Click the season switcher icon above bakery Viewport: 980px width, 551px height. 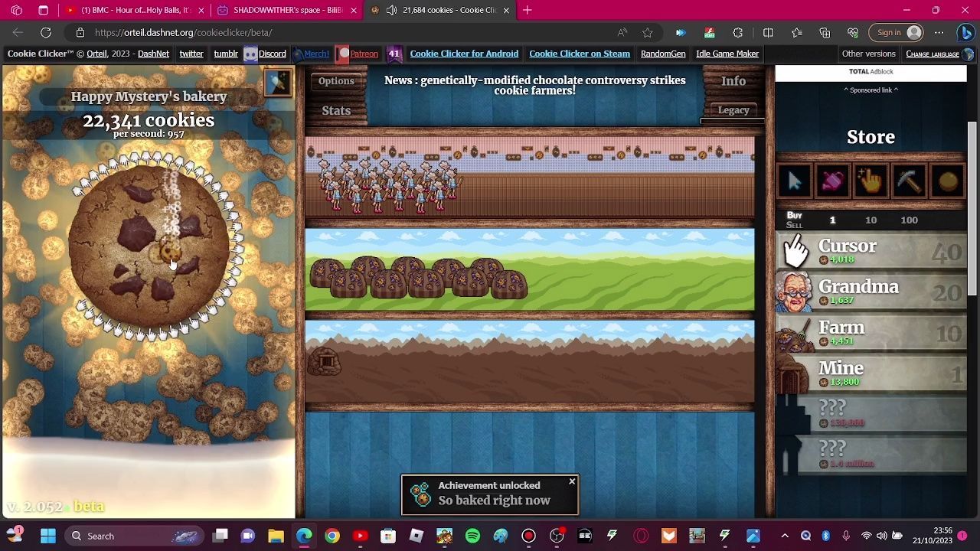point(278,82)
